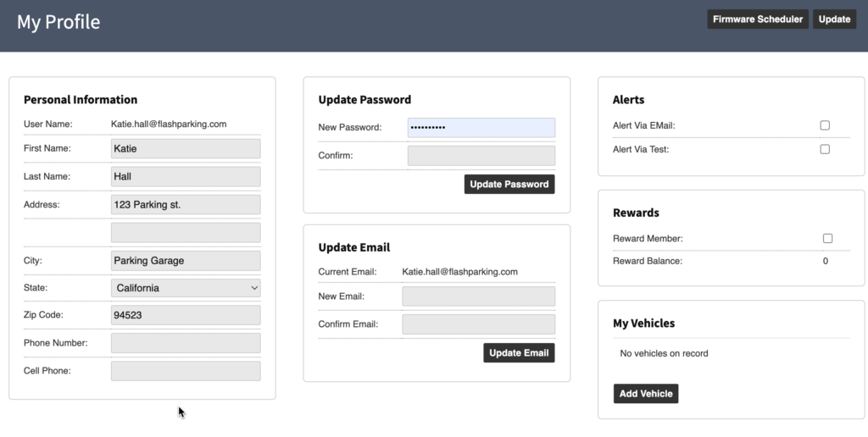The image size is (868, 437).
Task: Add a vehicle with Add Vehicle button
Action: tap(645, 394)
